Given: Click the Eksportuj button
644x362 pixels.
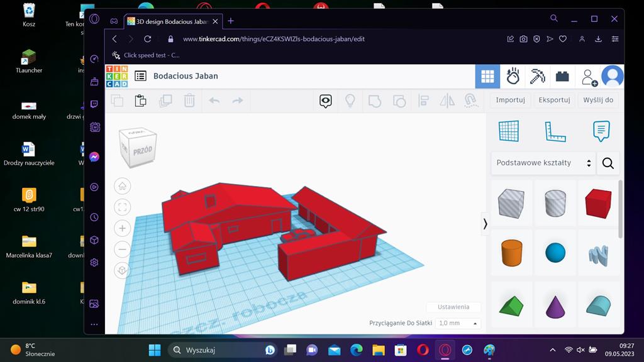Looking at the screenshot, I should coord(554,100).
